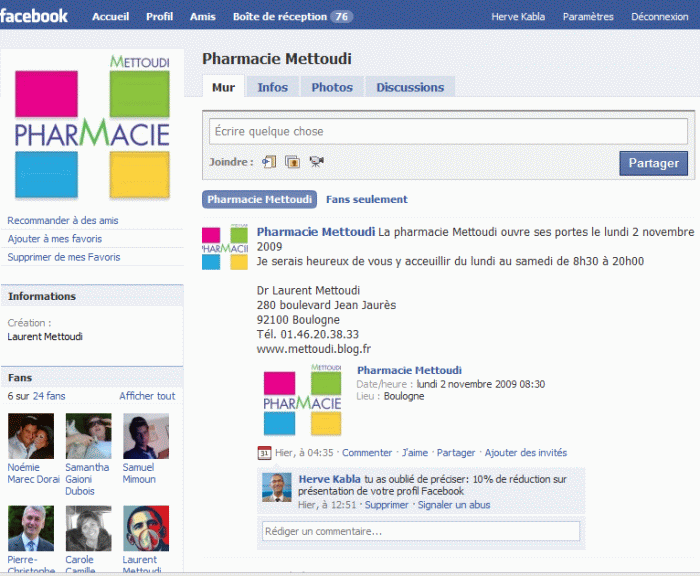Open Profil in the top navigation
This screenshot has height=576, width=700.
(x=159, y=17)
